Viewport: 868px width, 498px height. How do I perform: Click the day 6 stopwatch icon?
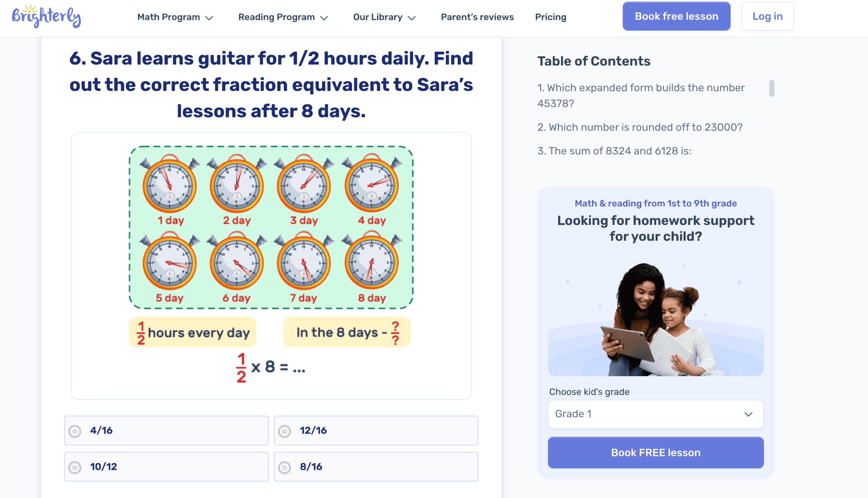click(237, 262)
